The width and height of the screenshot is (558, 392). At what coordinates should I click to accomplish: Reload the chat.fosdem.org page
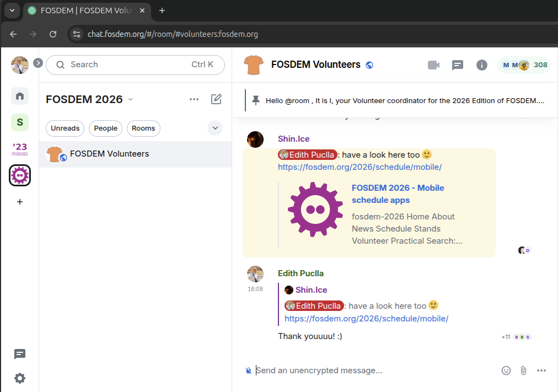point(53,34)
